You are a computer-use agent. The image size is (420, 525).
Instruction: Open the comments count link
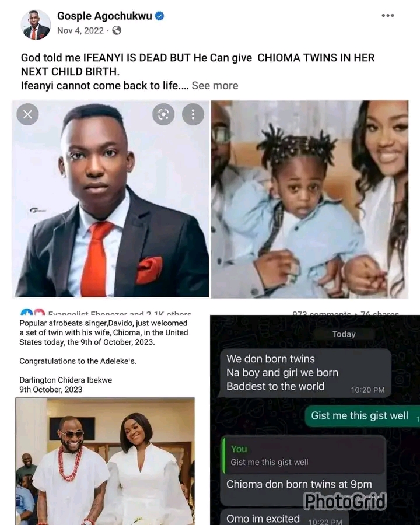pyautogui.click(x=321, y=313)
